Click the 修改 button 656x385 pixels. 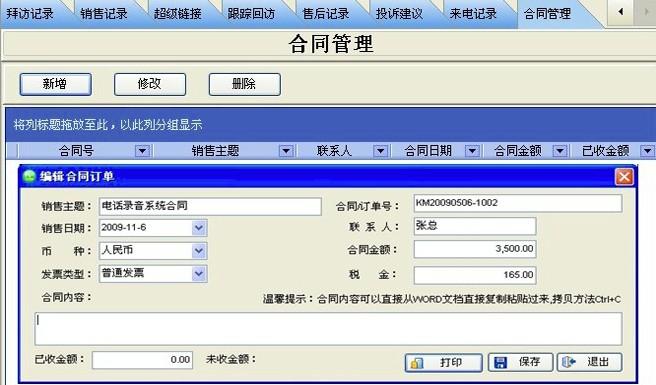point(150,84)
